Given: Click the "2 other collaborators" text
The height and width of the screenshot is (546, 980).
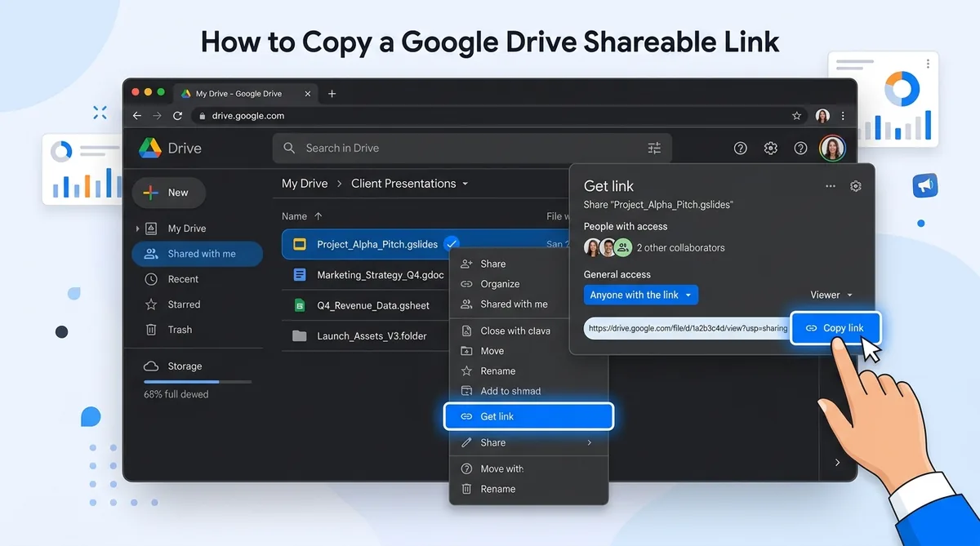Looking at the screenshot, I should [x=680, y=248].
